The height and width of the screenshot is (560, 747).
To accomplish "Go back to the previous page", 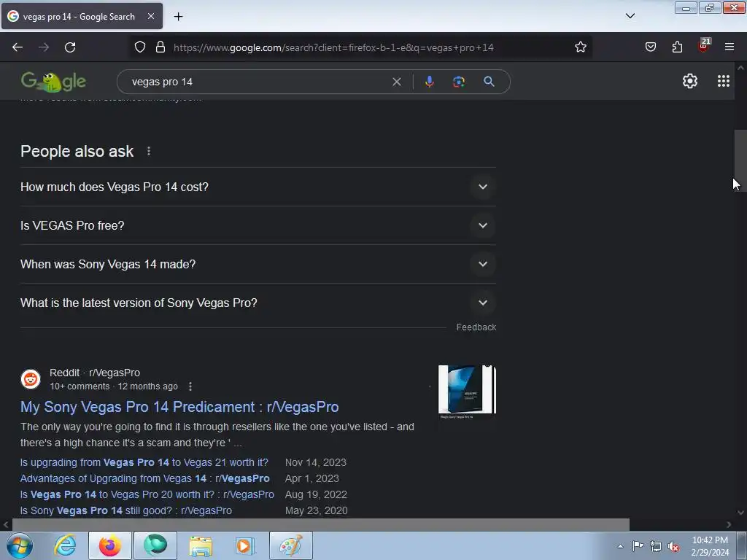I will (18, 47).
